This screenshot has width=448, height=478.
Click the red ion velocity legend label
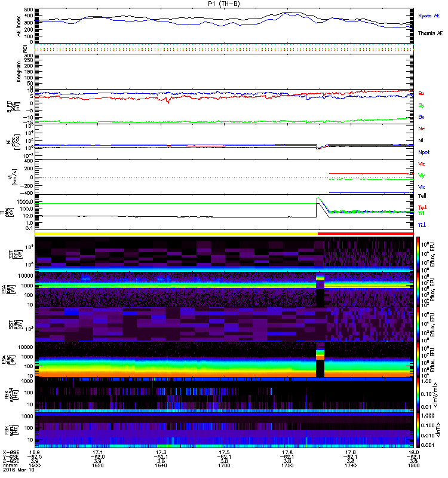(x=422, y=164)
